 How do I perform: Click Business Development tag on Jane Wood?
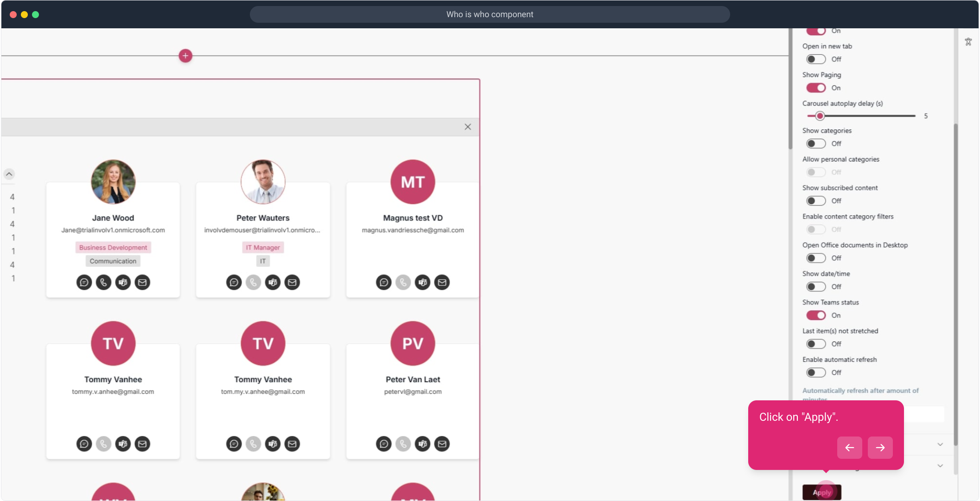(113, 247)
